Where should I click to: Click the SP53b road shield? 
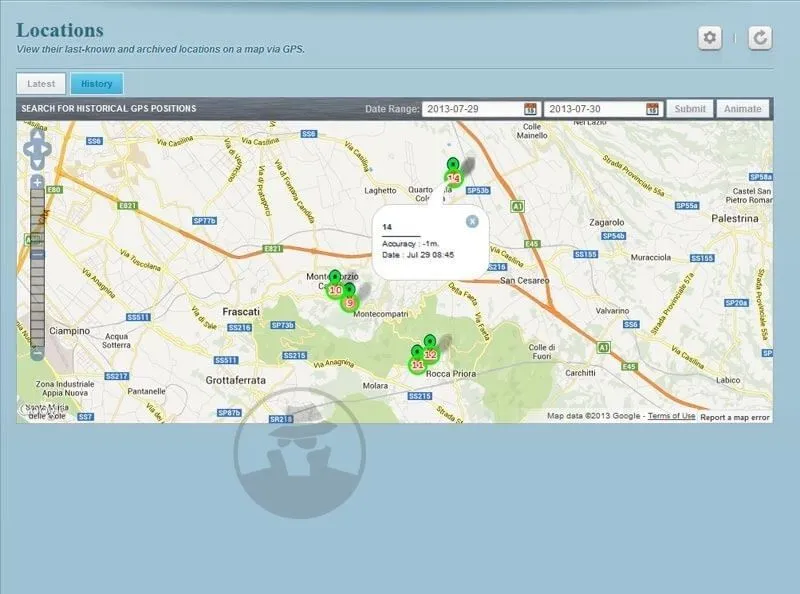pyautogui.click(x=478, y=190)
